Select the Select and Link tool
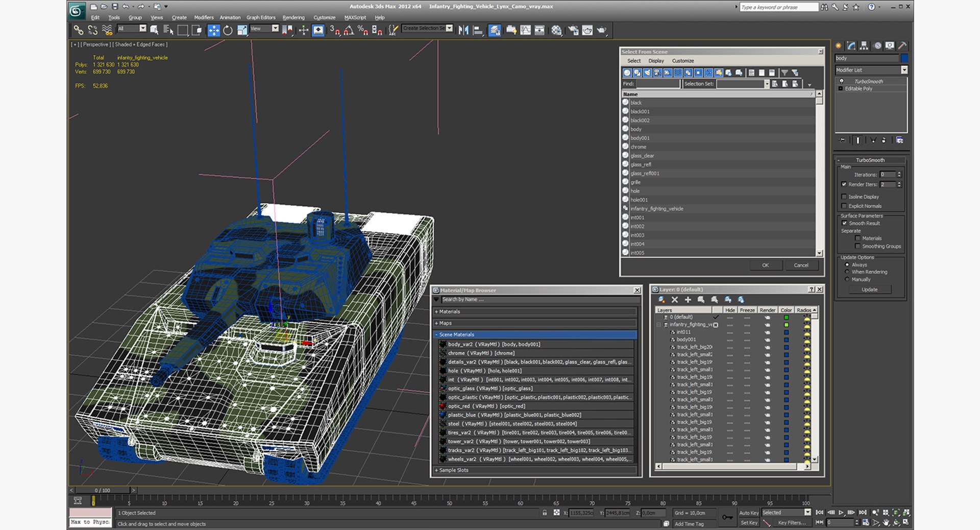 tap(78, 30)
